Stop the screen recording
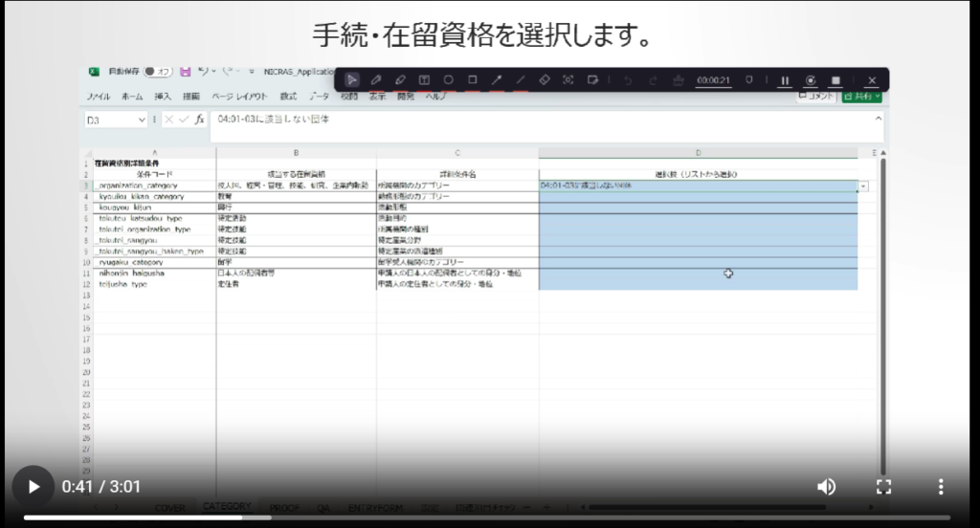 click(835, 80)
